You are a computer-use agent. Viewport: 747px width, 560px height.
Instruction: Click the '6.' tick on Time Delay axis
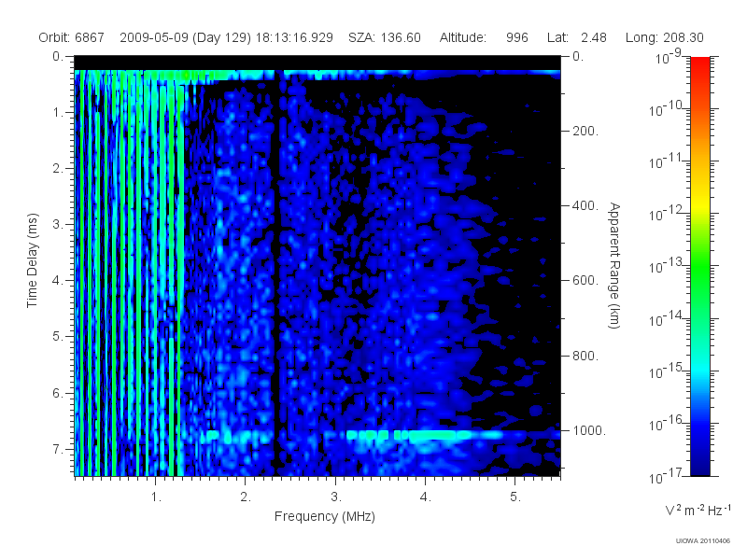pos(58,393)
